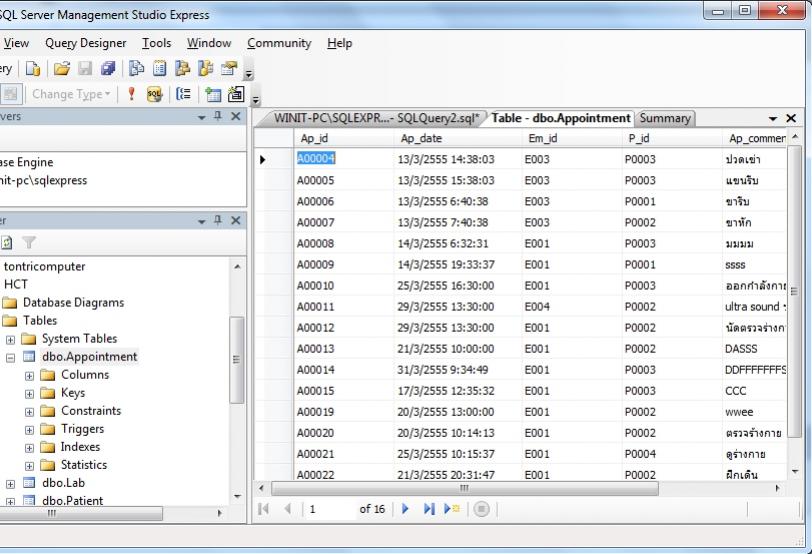
Task: Expand the Constraints folder
Action: pos(30,412)
